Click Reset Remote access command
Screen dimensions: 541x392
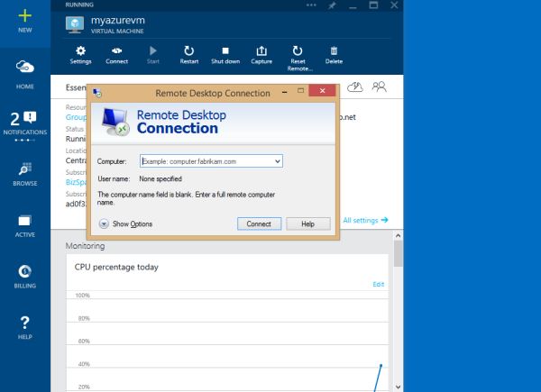298,59
